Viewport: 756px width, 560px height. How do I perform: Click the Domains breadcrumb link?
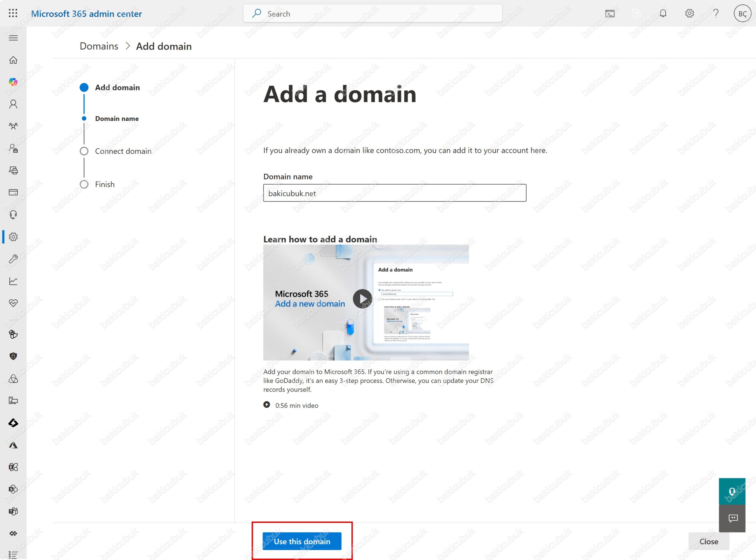(99, 46)
